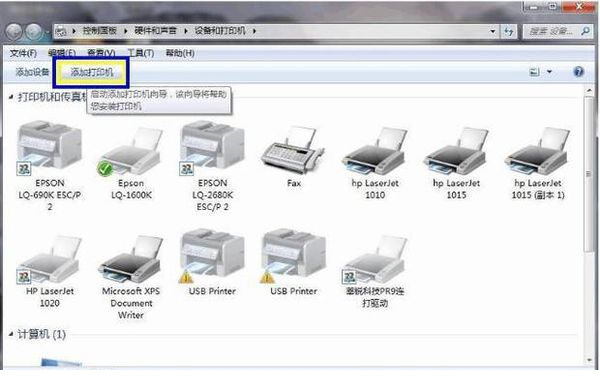Click the partially visible computer device thumbnail
The height and width of the screenshot is (384, 600).
pyautogui.click(x=61, y=362)
